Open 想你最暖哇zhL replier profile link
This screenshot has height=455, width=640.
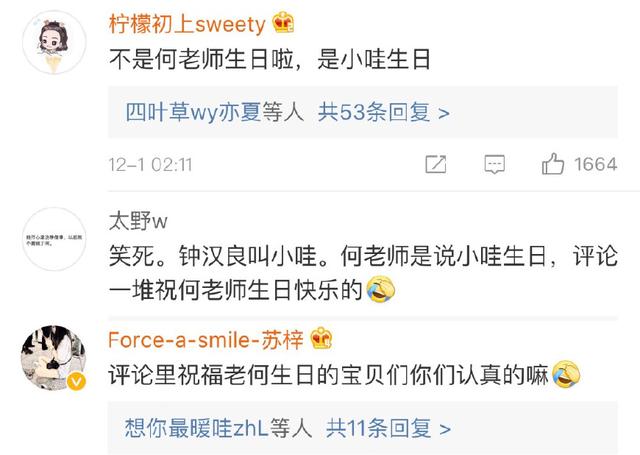[196, 428]
